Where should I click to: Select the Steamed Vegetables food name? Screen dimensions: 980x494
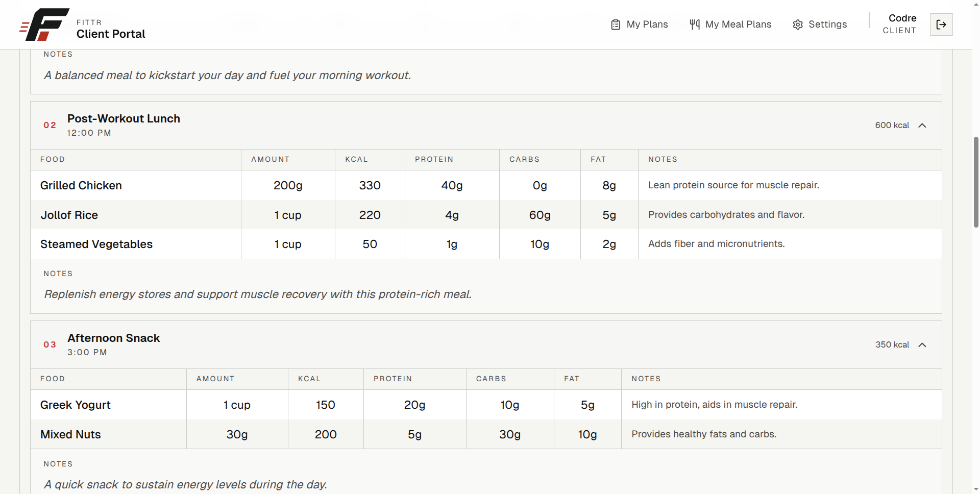[96, 244]
